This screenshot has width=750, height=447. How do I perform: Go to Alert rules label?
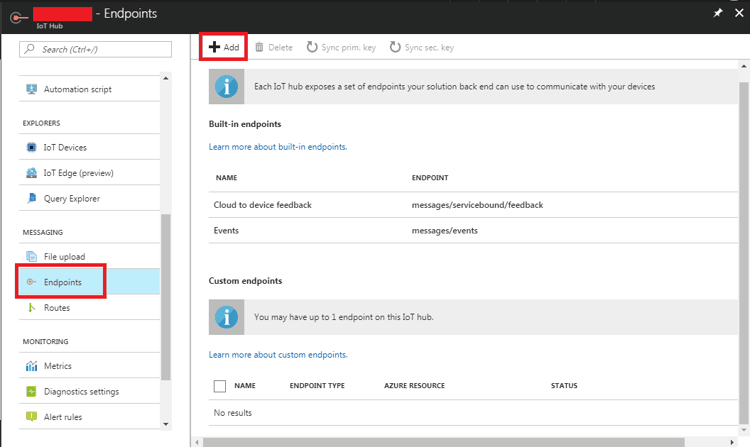point(63,417)
